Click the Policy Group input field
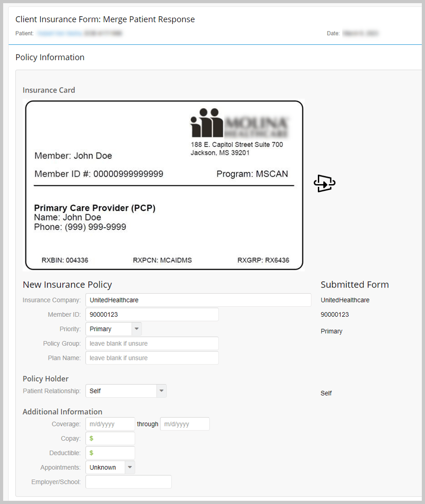The height and width of the screenshot is (504, 425). click(x=152, y=343)
